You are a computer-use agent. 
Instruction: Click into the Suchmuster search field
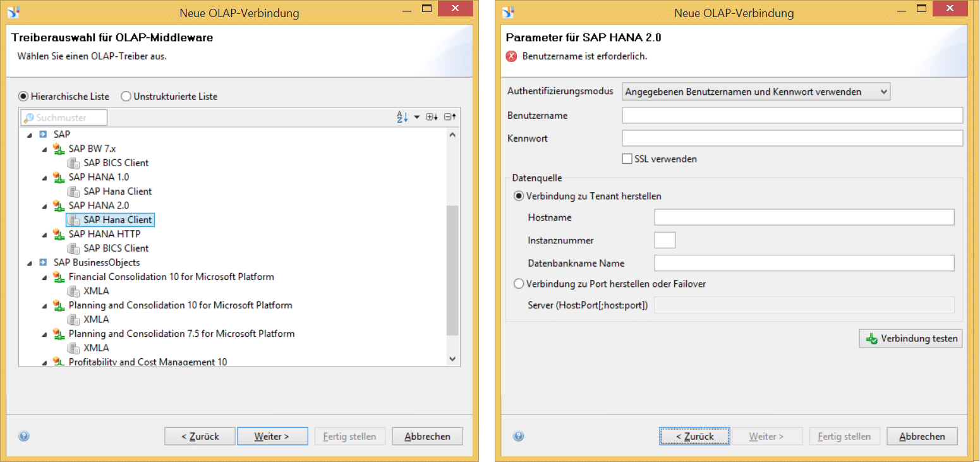click(x=64, y=118)
